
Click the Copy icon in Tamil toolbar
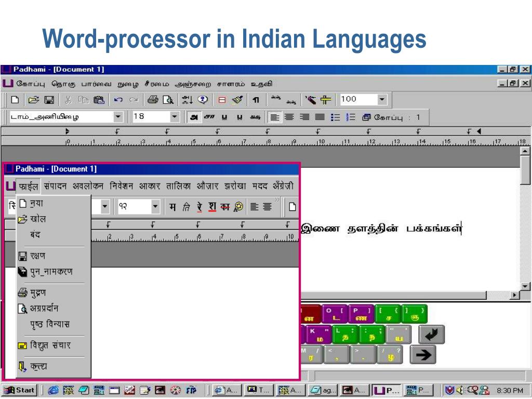[83, 100]
